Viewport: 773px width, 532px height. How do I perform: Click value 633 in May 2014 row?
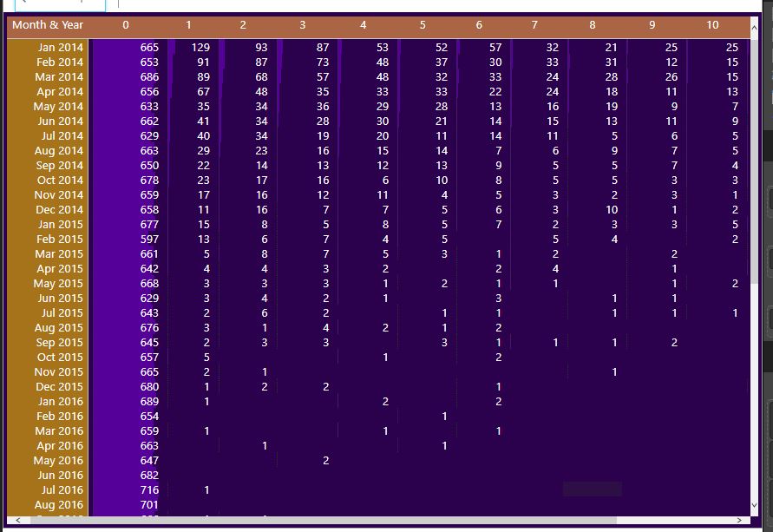click(x=149, y=107)
